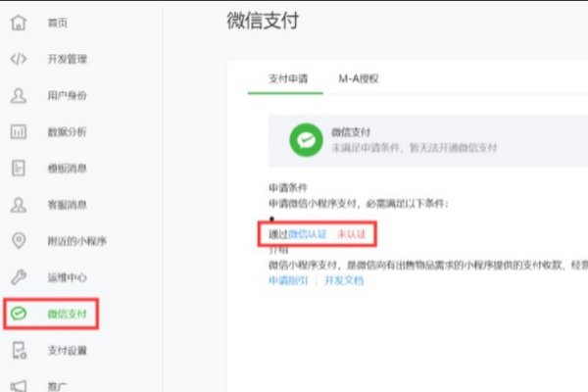Viewport: 588px width, 392px height.
Task: Click the person icon beside 用户身份
Action: (x=19, y=95)
